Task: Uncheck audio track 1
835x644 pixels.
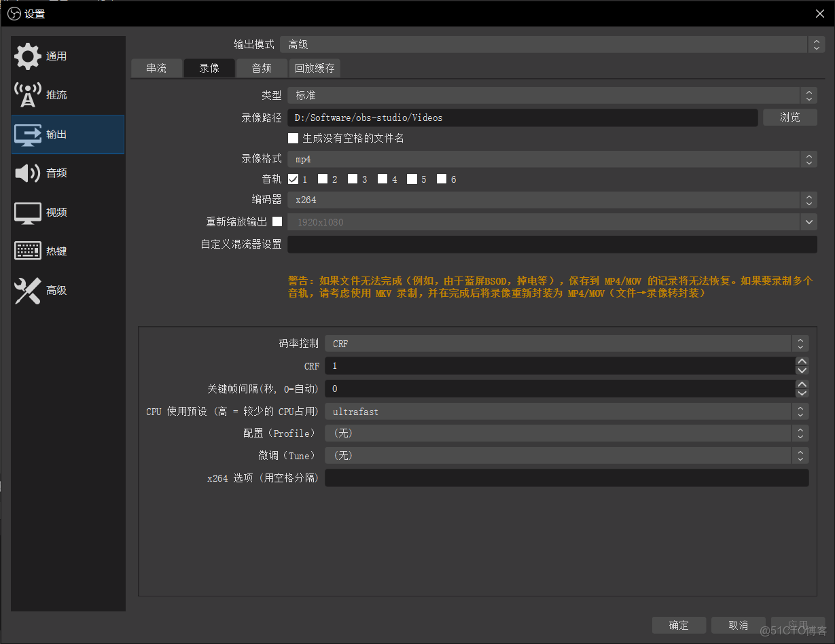Action: pos(294,179)
